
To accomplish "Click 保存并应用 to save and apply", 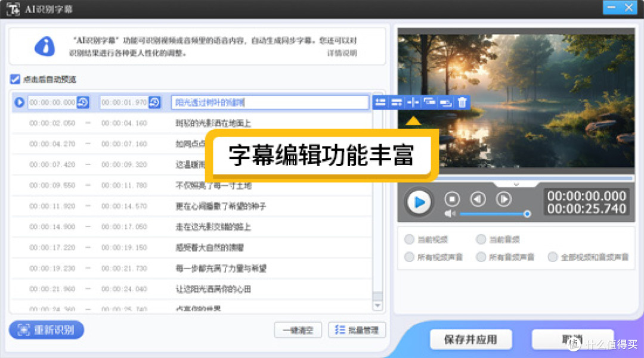I will coord(470,340).
